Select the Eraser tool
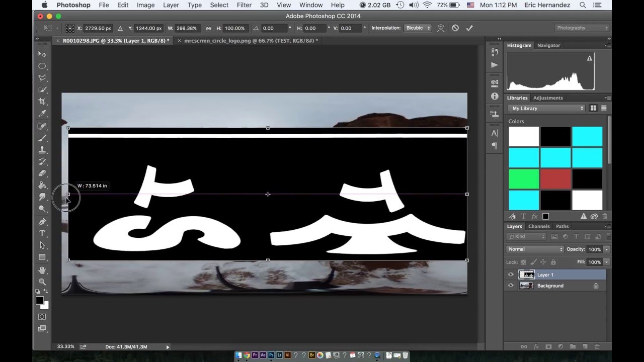The width and height of the screenshot is (644, 362). [x=42, y=173]
